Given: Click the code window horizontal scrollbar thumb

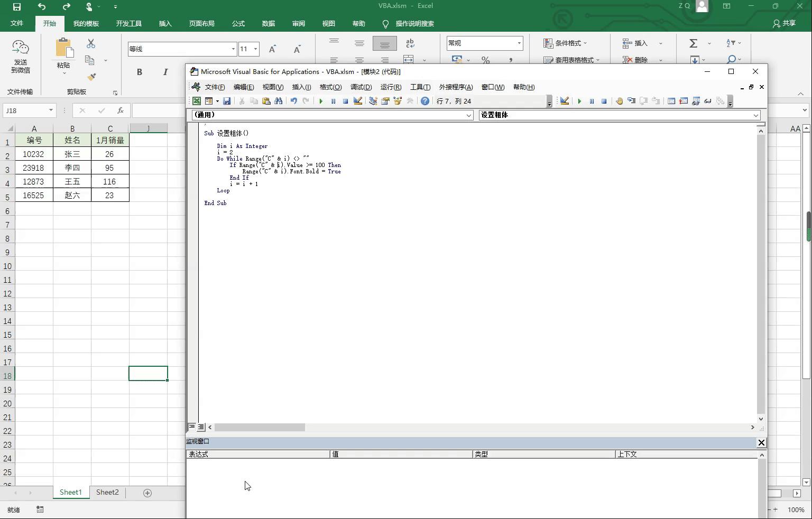Looking at the screenshot, I should tap(260, 427).
